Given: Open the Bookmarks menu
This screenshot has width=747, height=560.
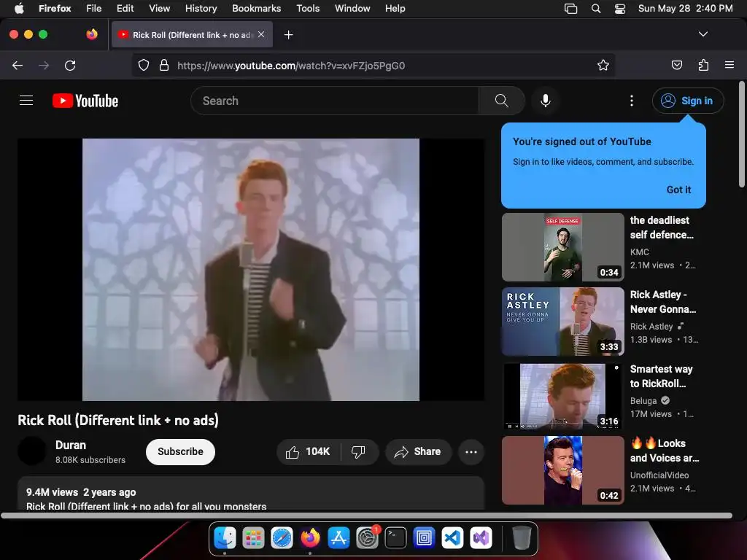Looking at the screenshot, I should 256,9.
